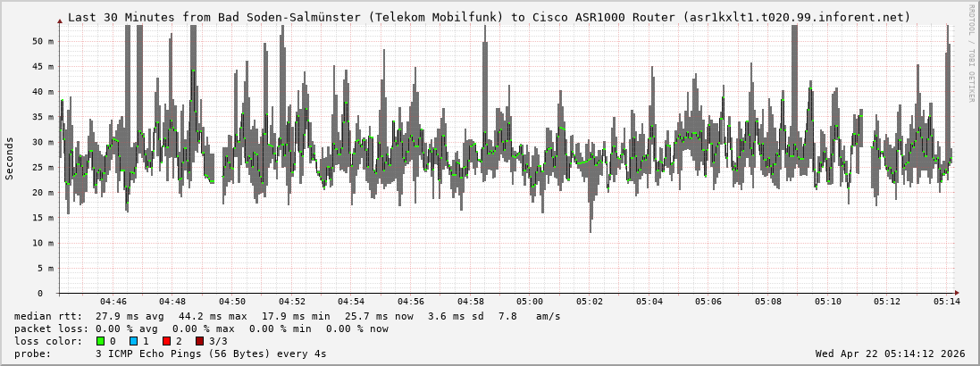Image resolution: width=980 pixels, height=366 pixels.
Task: Click the 50 m y-axis label
Action: (x=42, y=41)
